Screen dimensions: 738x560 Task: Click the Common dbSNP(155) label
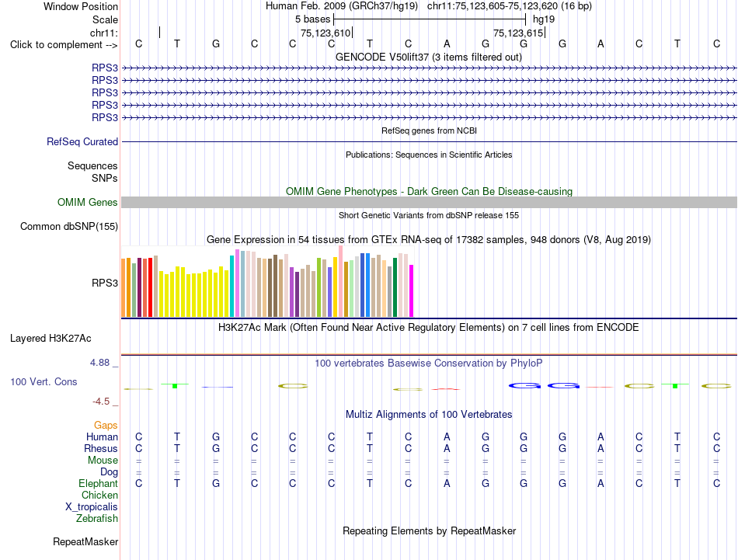[x=68, y=226]
